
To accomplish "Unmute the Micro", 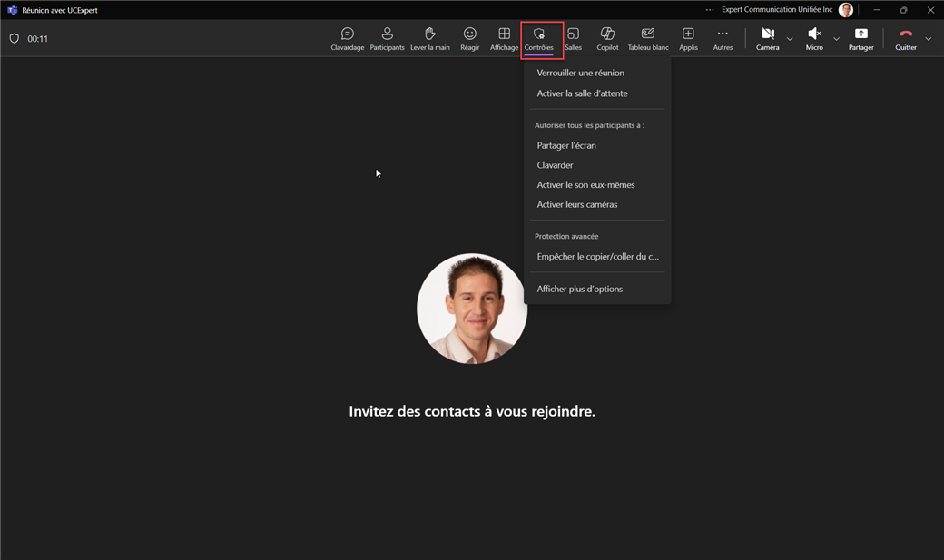I will pyautogui.click(x=814, y=38).
